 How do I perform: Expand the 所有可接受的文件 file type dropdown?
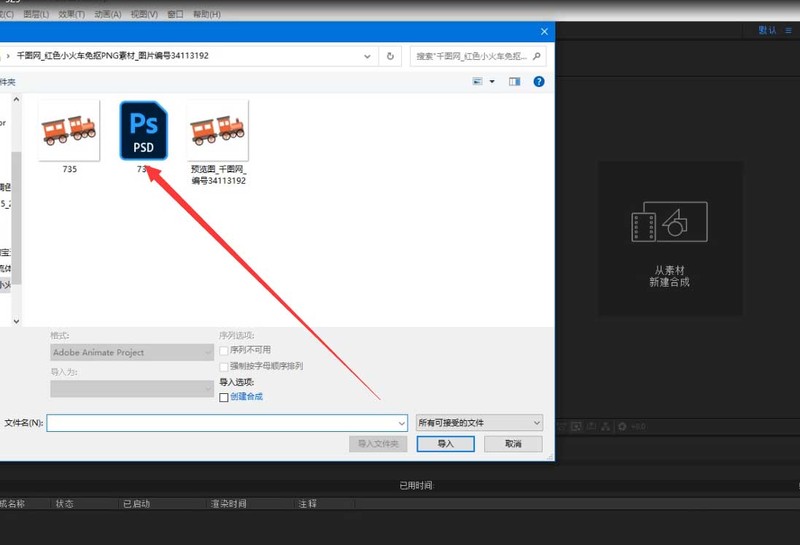coord(479,423)
